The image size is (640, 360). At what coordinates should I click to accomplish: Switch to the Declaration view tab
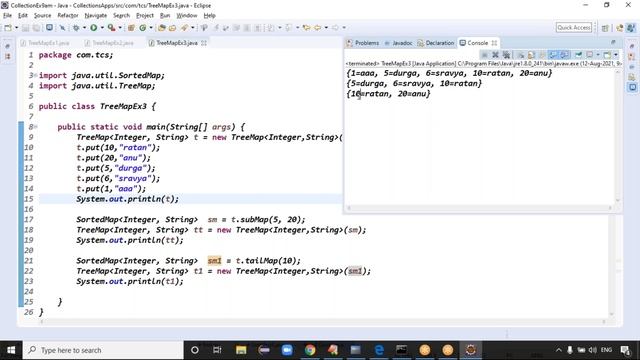[x=436, y=43]
